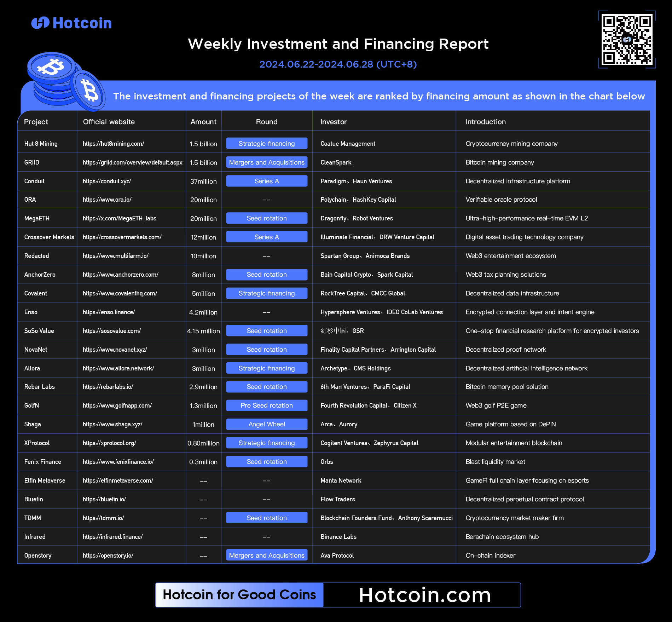672x622 pixels.
Task: Select the report date range text
Action: pos(338,64)
